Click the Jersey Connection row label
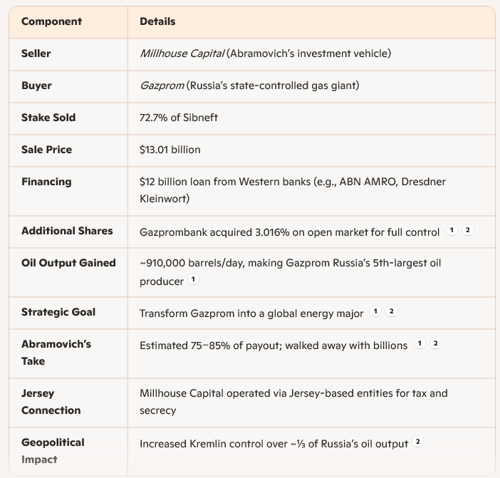This screenshot has width=500, height=478. [51, 402]
